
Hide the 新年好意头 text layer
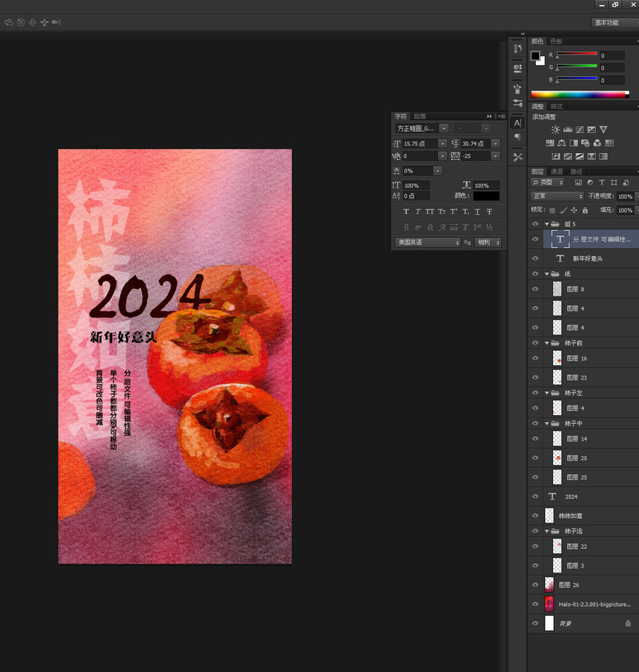click(535, 258)
